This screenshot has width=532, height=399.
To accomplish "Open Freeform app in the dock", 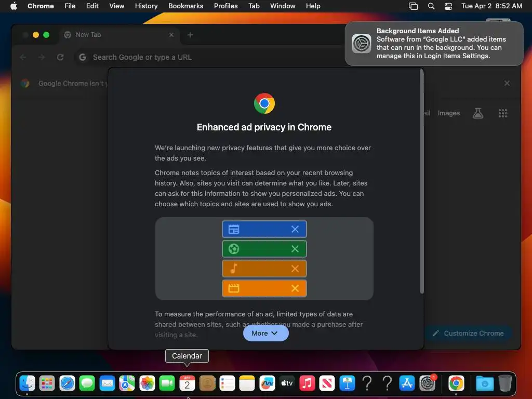I will (x=267, y=383).
